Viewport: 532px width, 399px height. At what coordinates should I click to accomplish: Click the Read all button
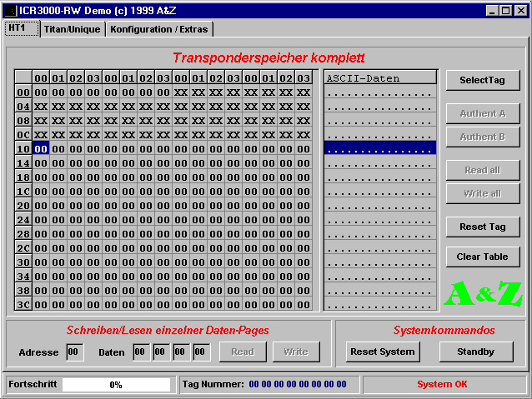pyautogui.click(x=483, y=170)
